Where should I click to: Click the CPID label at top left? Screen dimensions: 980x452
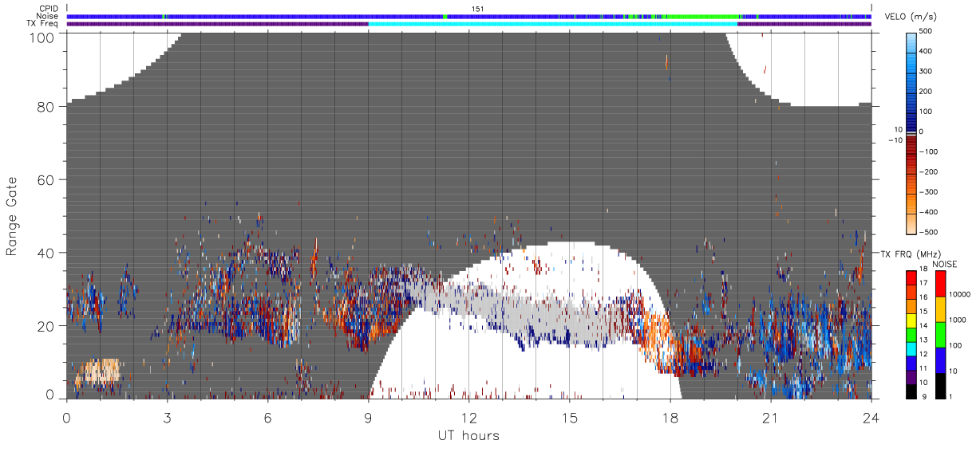(47, 9)
